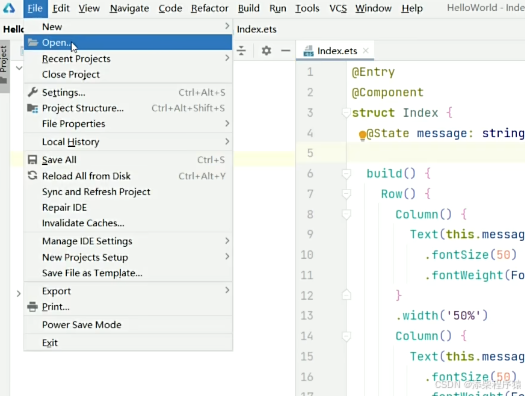Click line number 10 in gutter
The width and height of the screenshot is (525, 396).
307,255
